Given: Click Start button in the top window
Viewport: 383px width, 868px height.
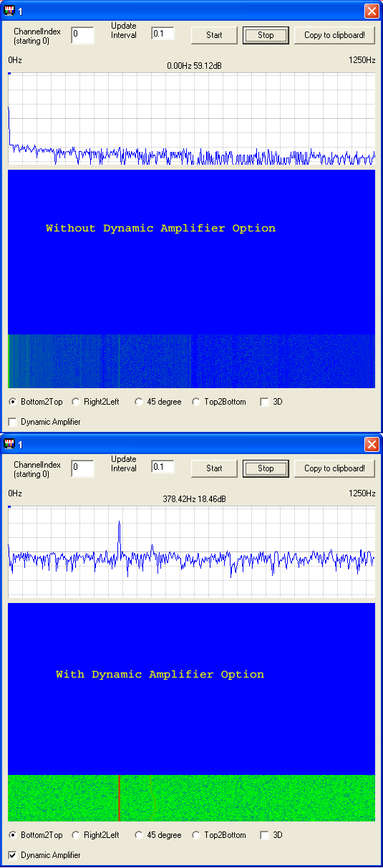Looking at the screenshot, I should point(214,35).
